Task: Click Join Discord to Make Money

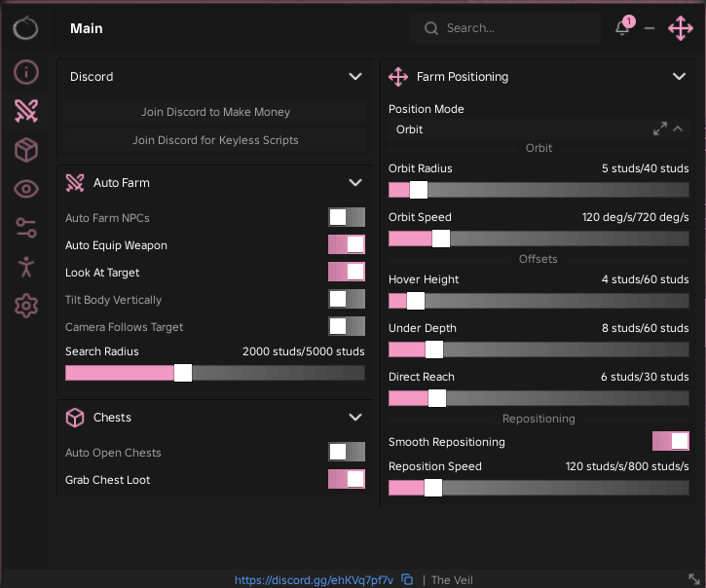Action: tap(215, 112)
